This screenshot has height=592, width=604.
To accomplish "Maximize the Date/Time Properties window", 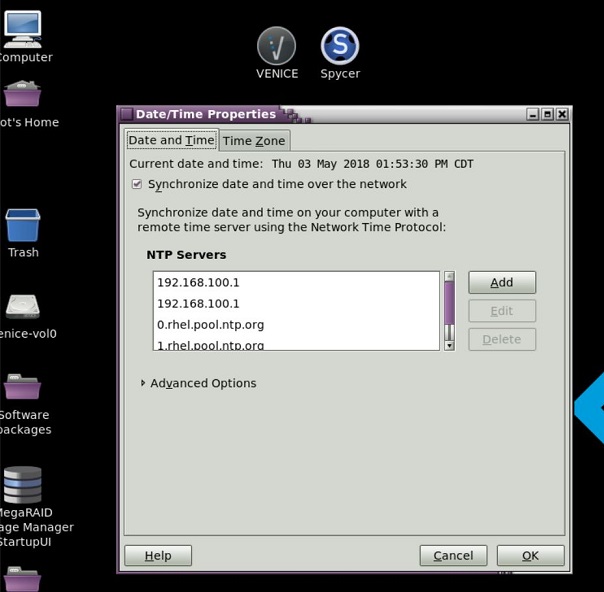I will pyautogui.click(x=547, y=114).
